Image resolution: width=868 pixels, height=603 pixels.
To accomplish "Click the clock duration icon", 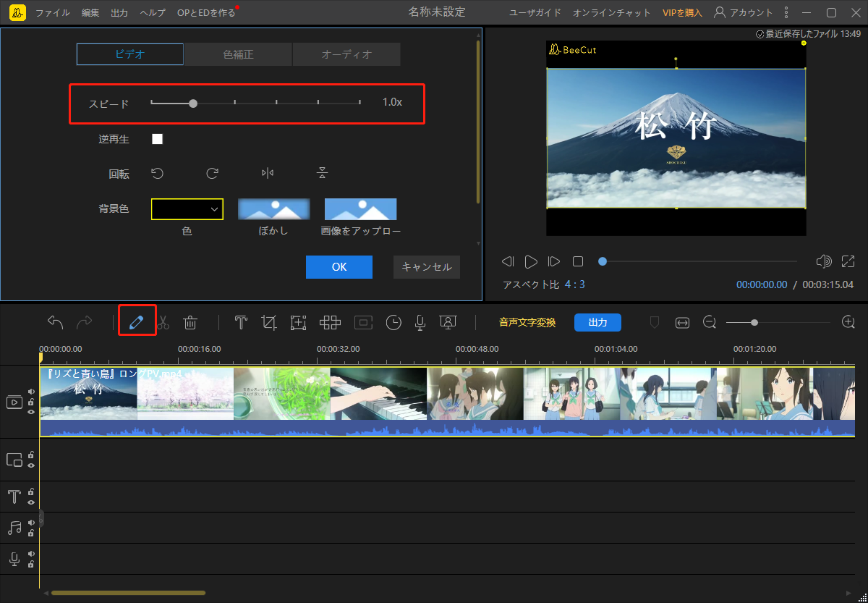I will [x=393, y=323].
